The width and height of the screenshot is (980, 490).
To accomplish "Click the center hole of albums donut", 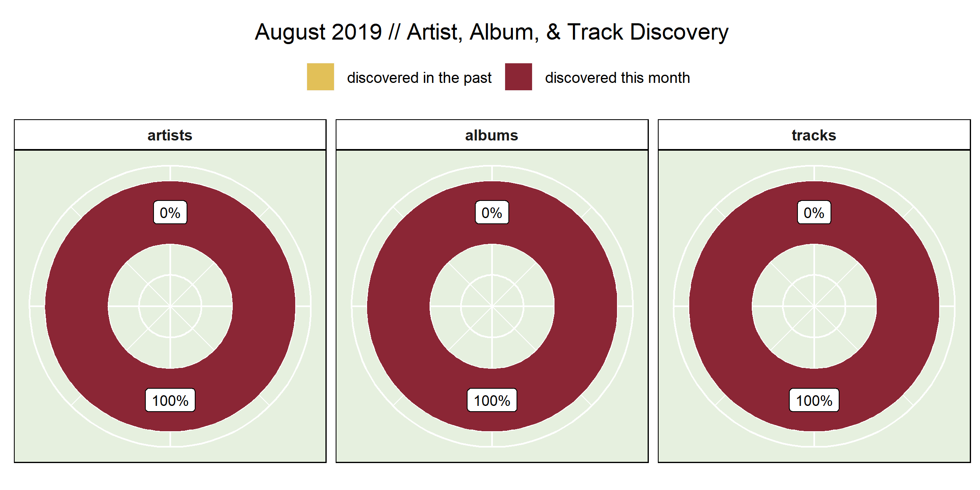I will [x=492, y=306].
